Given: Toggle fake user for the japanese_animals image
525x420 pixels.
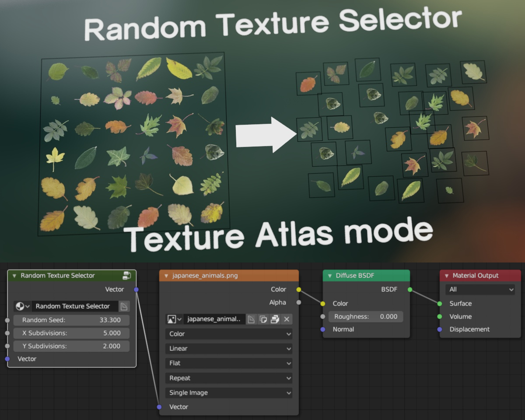Looking at the screenshot, I should pos(251,319).
